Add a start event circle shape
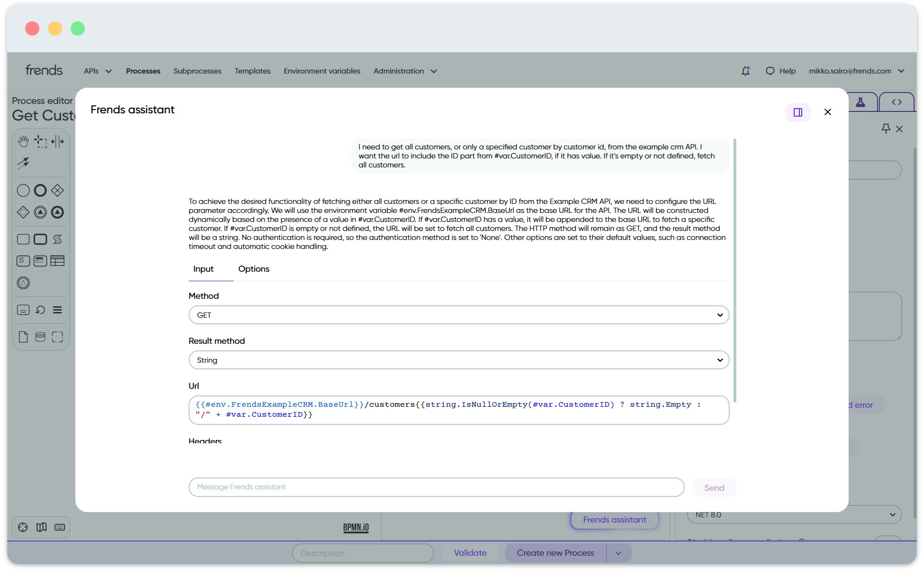Screen dimensions: 924x569 click(x=23, y=191)
